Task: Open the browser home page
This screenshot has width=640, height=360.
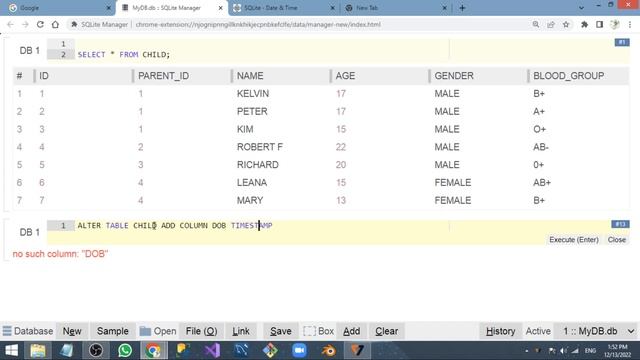Action: tap(55, 24)
